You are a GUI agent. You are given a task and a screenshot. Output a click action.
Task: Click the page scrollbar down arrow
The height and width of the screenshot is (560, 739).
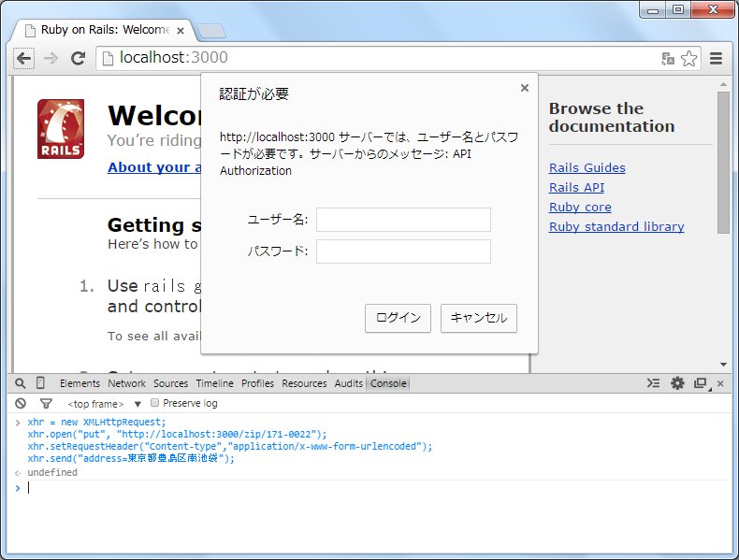723,365
